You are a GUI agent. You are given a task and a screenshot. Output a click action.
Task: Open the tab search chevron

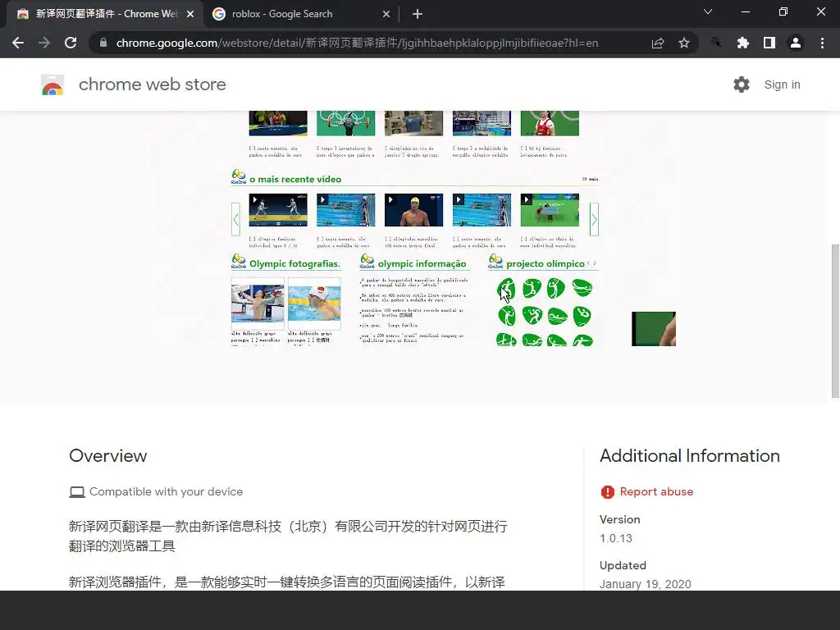[708, 11]
